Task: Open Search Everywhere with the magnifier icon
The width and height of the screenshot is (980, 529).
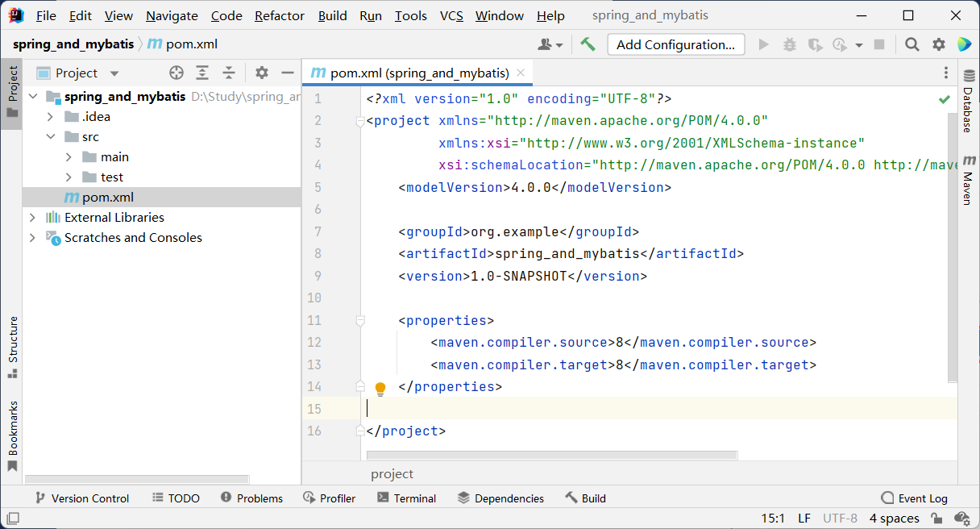Action: [911, 45]
